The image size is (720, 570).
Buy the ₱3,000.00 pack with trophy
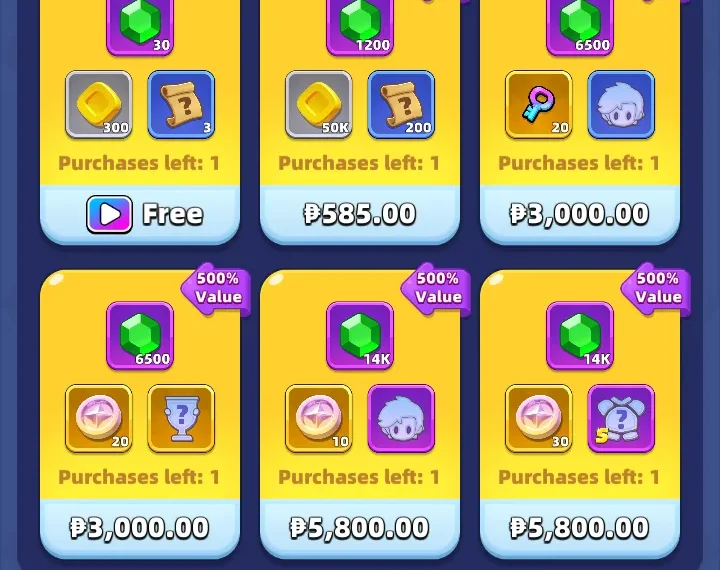click(x=140, y=528)
